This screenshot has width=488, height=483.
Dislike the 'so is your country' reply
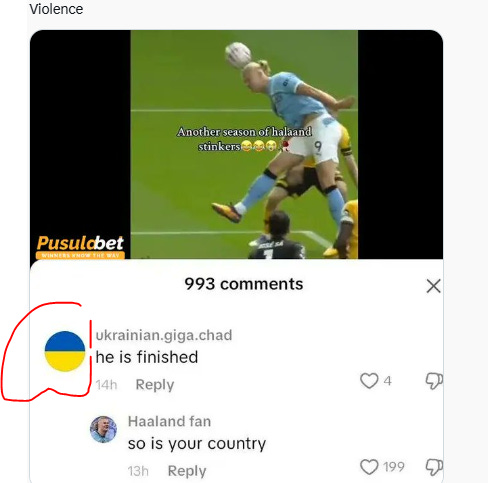(434, 467)
